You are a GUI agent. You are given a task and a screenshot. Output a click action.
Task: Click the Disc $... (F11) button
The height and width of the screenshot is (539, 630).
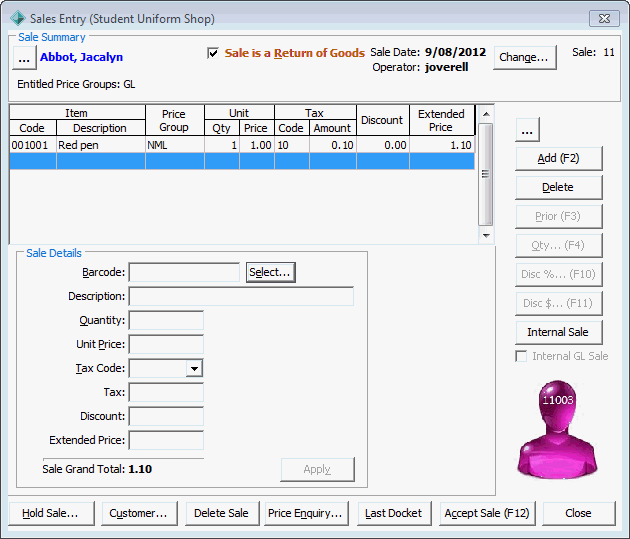click(x=558, y=303)
